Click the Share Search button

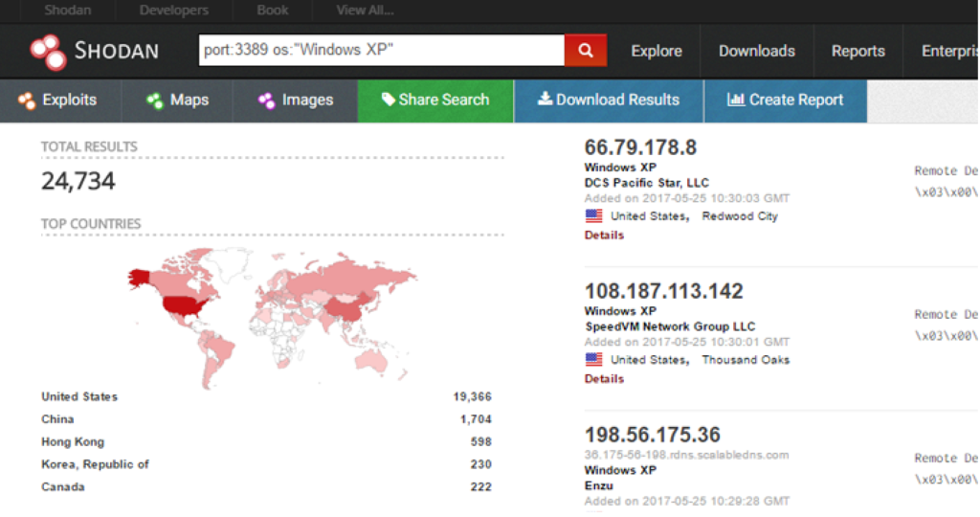(435, 101)
